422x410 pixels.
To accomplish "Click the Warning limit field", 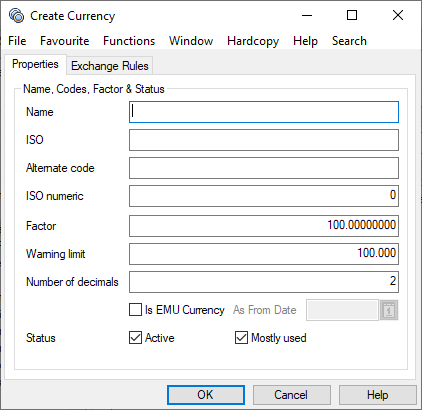I will coord(264,254).
